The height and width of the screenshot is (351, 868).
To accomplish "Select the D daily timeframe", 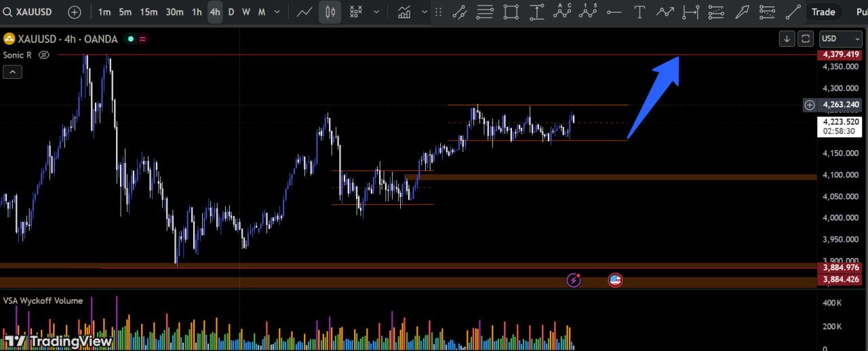I will pyautogui.click(x=231, y=12).
